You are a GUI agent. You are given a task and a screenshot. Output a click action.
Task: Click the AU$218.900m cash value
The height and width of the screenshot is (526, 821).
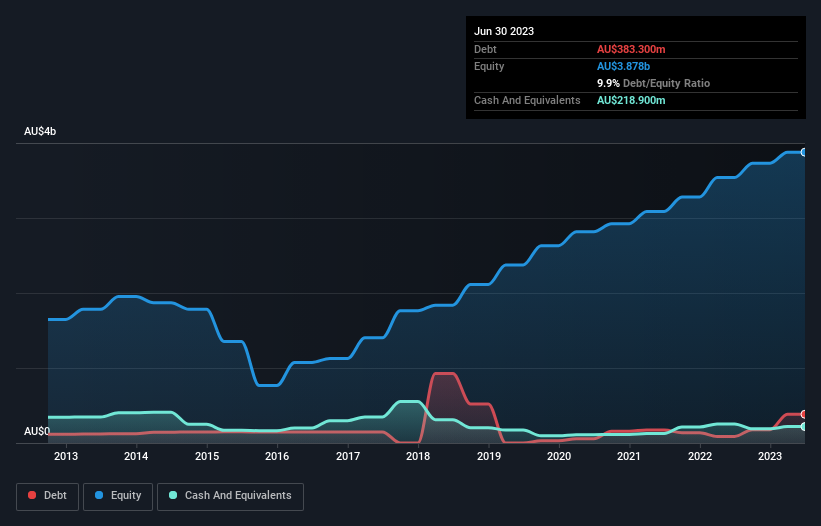[x=631, y=100]
